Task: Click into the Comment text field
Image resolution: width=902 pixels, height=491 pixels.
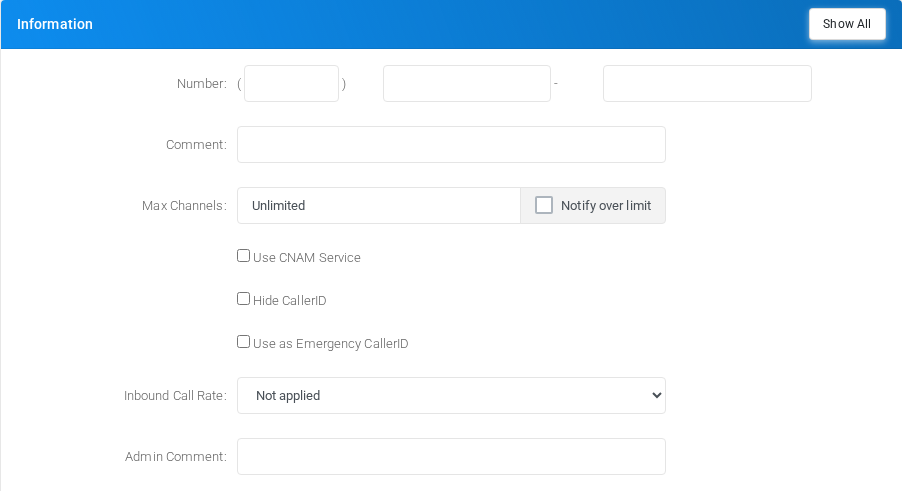Action: pyautogui.click(x=451, y=144)
